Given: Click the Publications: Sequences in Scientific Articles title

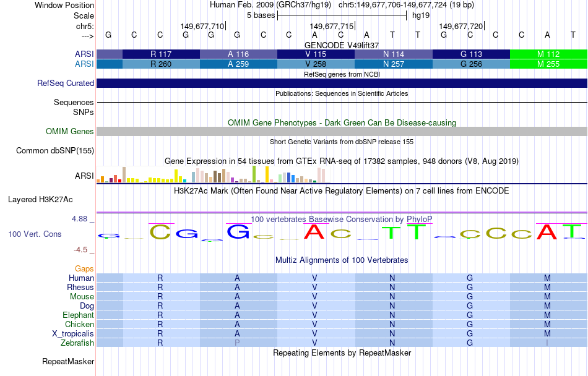Looking at the screenshot, I should click(x=342, y=93).
